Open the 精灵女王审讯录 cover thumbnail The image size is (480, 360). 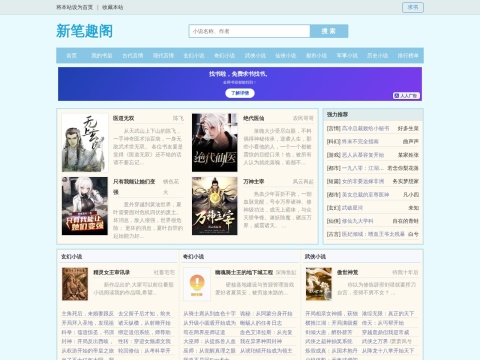(75, 284)
